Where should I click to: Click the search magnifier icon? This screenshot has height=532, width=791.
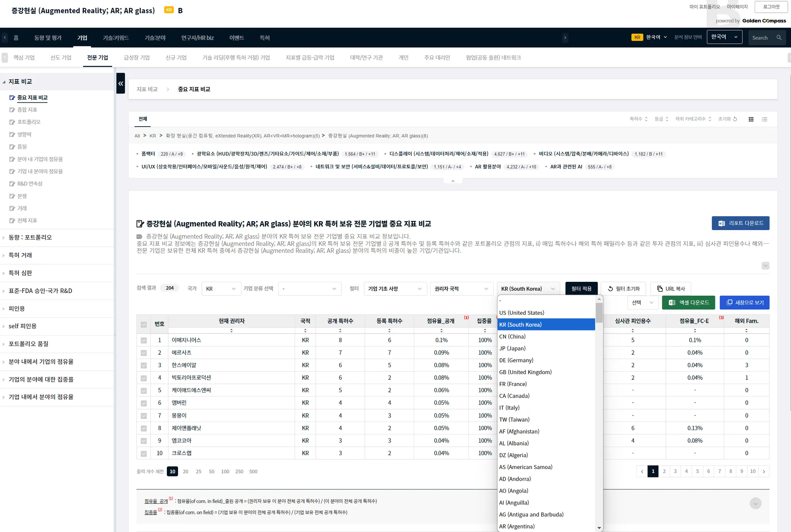(779, 38)
